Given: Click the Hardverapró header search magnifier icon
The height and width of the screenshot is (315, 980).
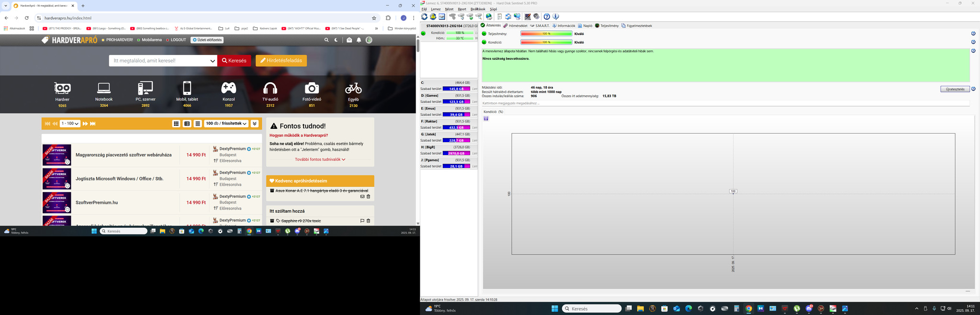Looking at the screenshot, I should (327, 40).
